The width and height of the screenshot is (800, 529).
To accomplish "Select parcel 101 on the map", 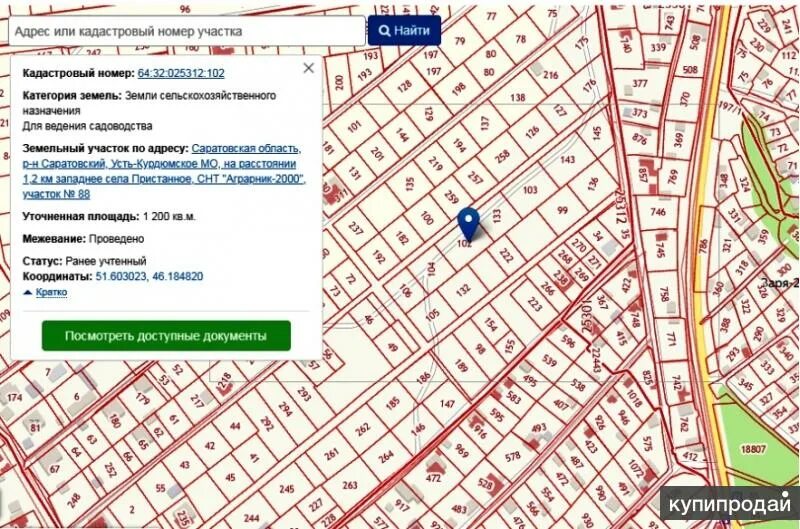I will click(x=354, y=126).
